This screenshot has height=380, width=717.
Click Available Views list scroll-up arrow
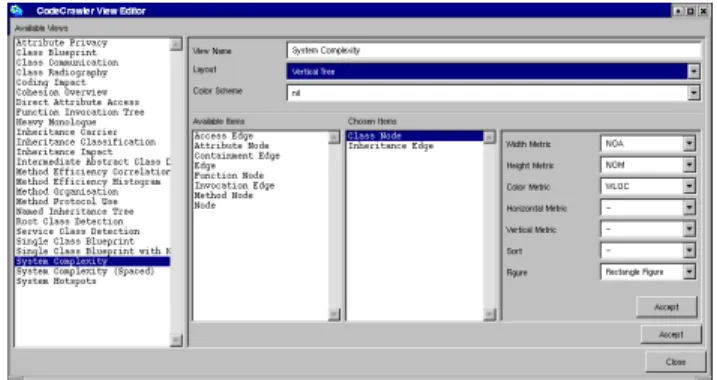pos(176,44)
